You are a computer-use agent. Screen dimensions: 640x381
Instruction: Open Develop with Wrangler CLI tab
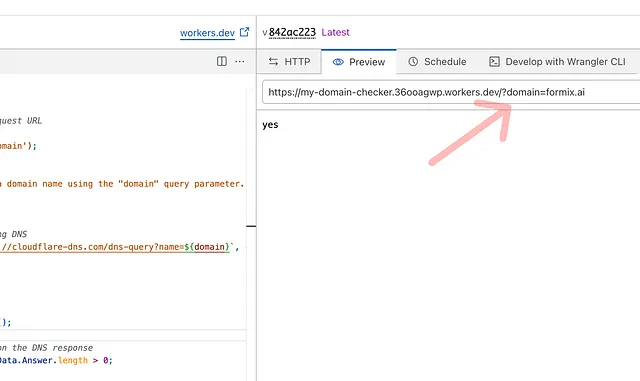[x=557, y=62]
